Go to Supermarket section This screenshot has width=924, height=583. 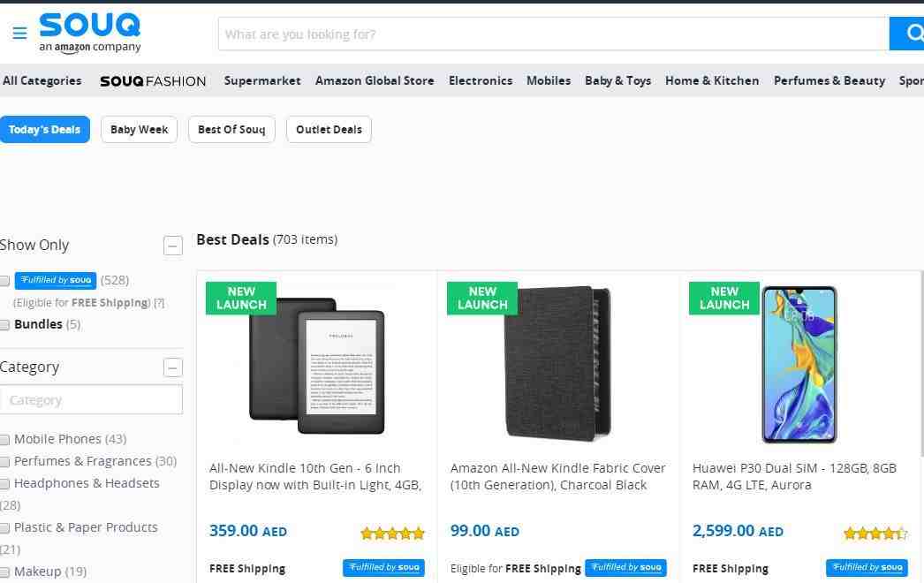(x=262, y=80)
